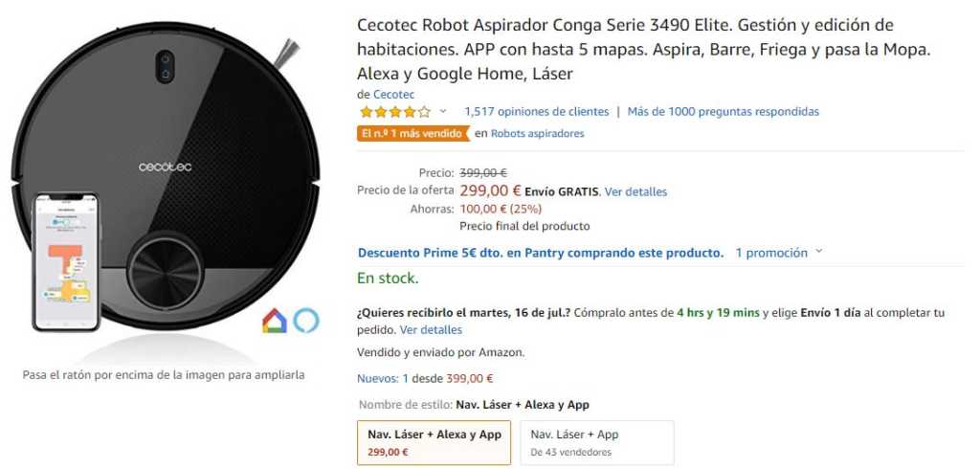
Task: Open the Cecotec brand link
Action: tap(393, 94)
